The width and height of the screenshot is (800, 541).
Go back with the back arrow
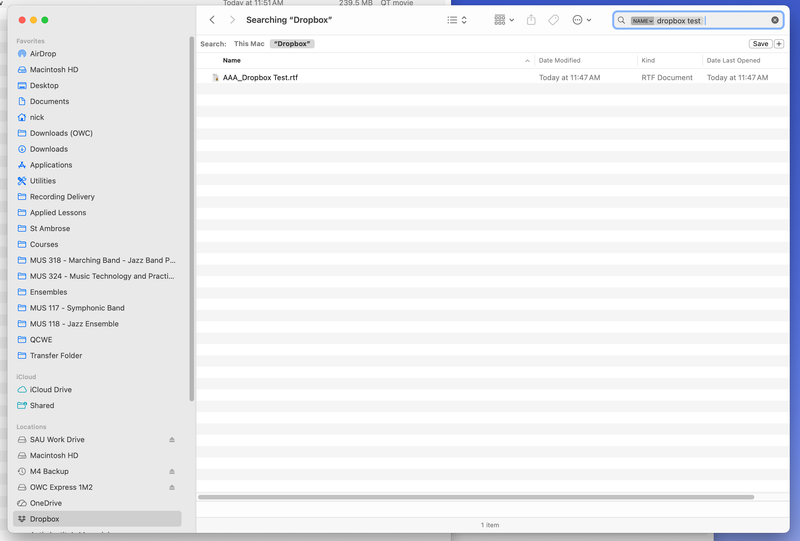(212, 20)
